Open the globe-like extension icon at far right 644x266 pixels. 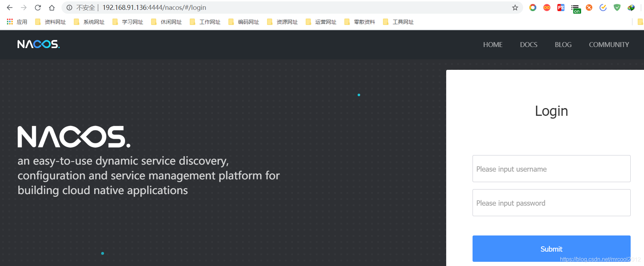(631, 7)
